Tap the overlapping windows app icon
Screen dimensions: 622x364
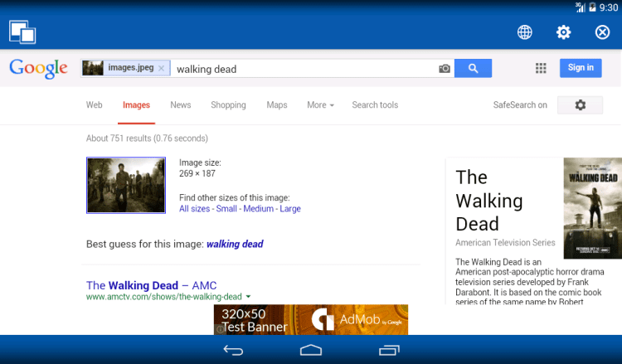(22, 32)
